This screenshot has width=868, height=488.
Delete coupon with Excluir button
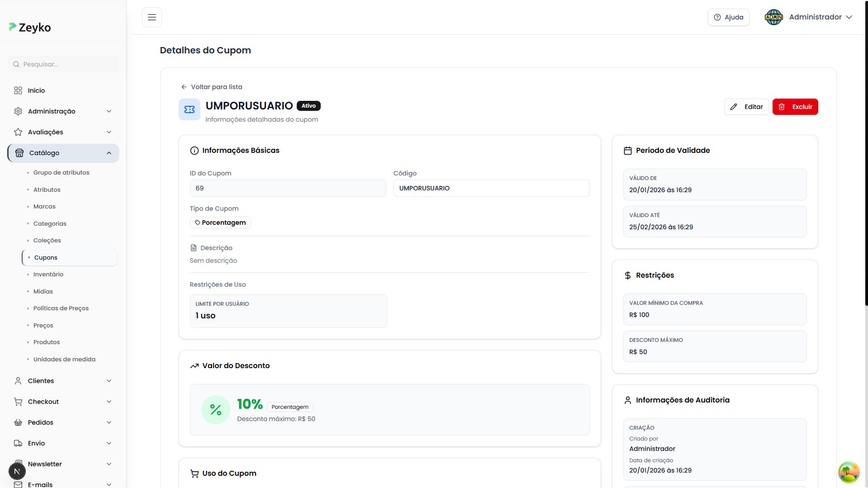coord(795,107)
